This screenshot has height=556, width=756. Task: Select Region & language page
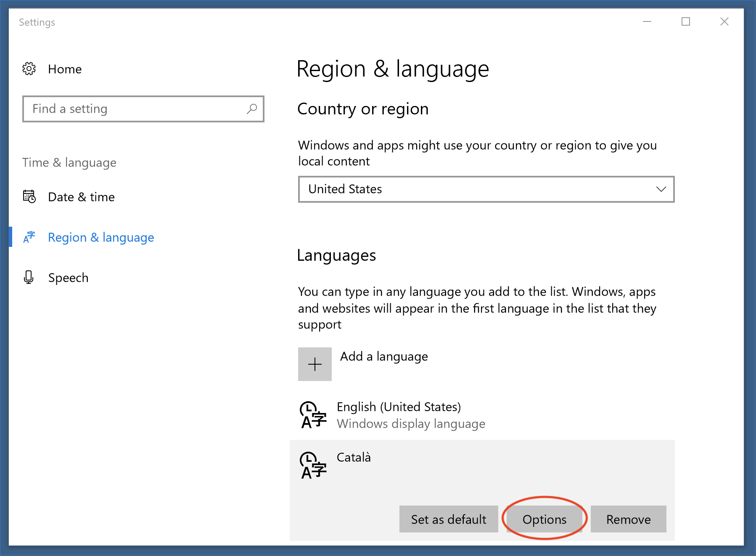point(101,238)
